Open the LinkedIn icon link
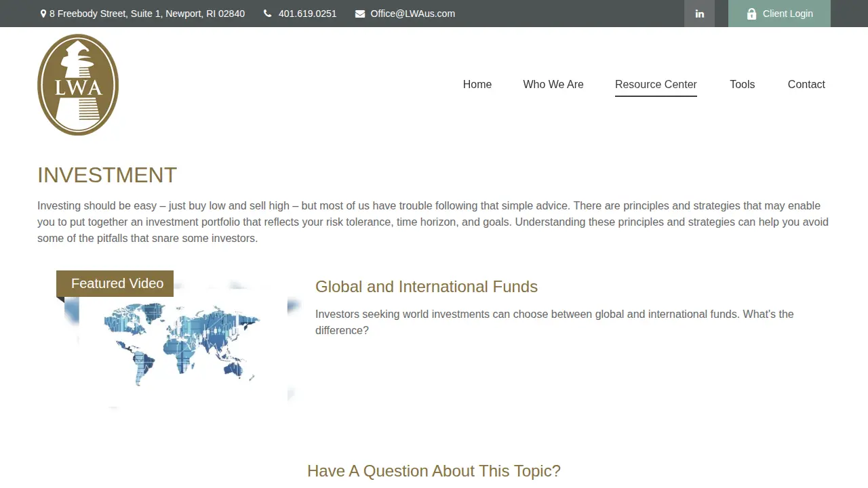The height and width of the screenshot is (488, 868). pos(699,14)
